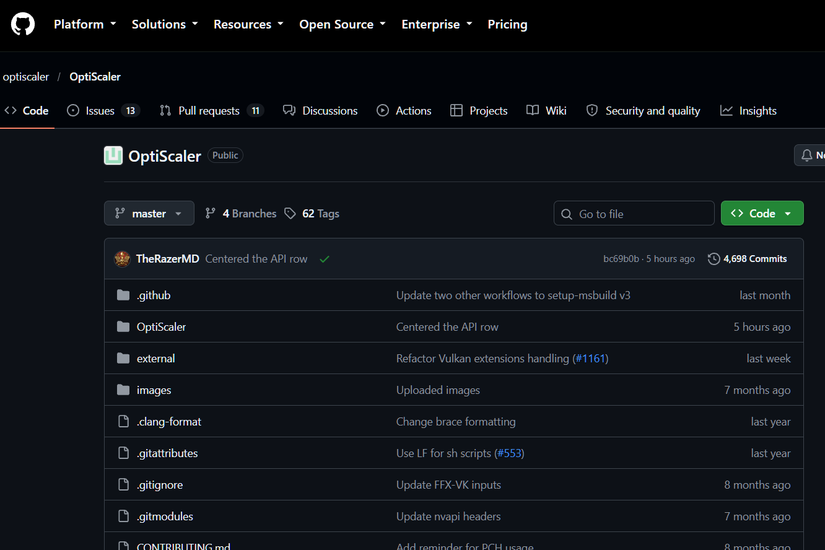Open OptiScaler repository breadcrumb link
This screenshot has width=825, height=550.
coord(95,77)
